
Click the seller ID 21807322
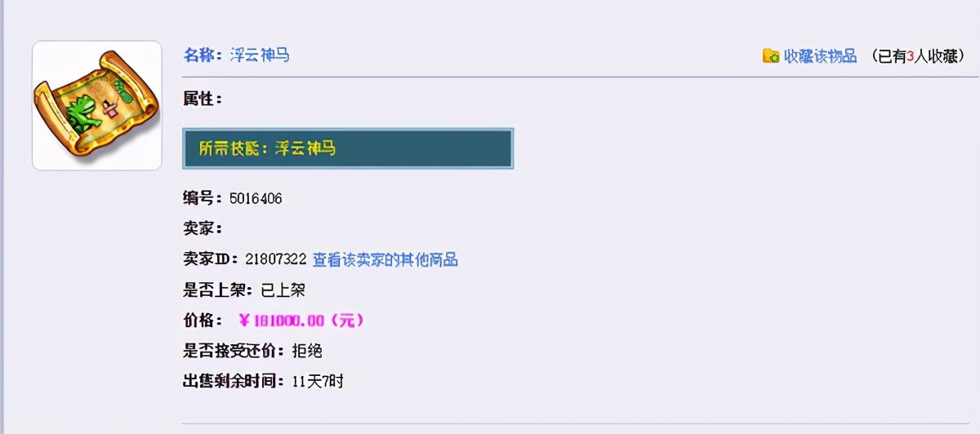[x=276, y=259]
